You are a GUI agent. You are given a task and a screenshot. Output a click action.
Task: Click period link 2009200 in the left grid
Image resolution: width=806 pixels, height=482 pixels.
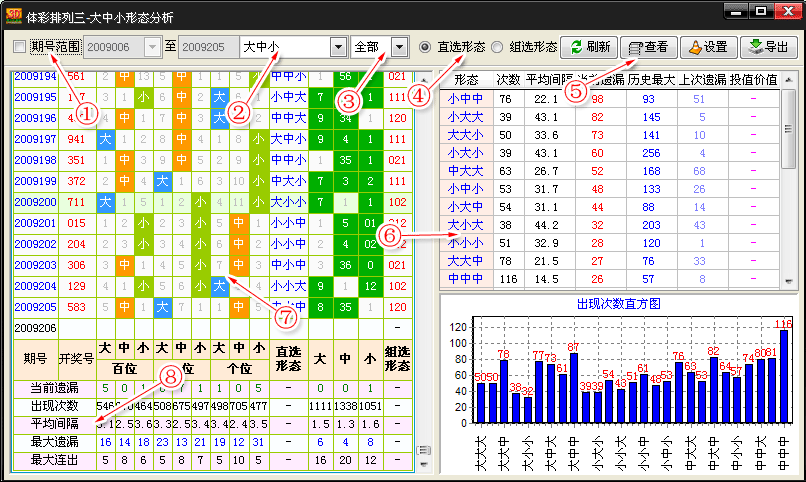[36, 202]
